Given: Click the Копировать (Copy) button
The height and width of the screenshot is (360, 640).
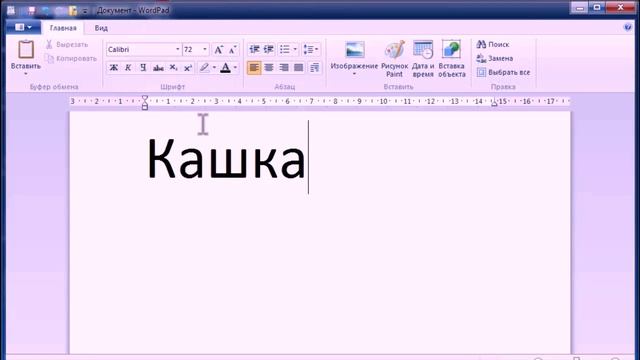Looking at the screenshot, I should click(71, 58).
